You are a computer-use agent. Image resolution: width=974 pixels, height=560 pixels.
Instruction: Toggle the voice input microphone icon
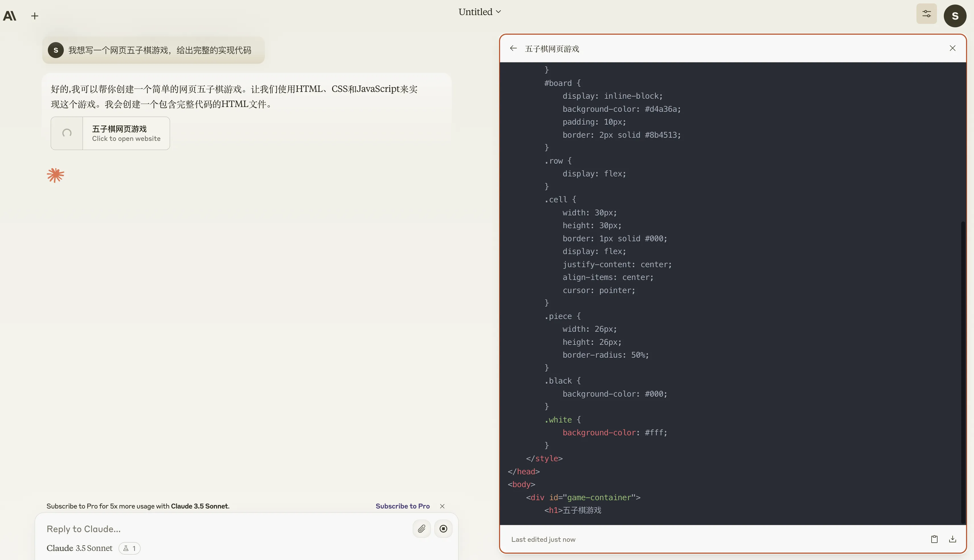pos(443,529)
